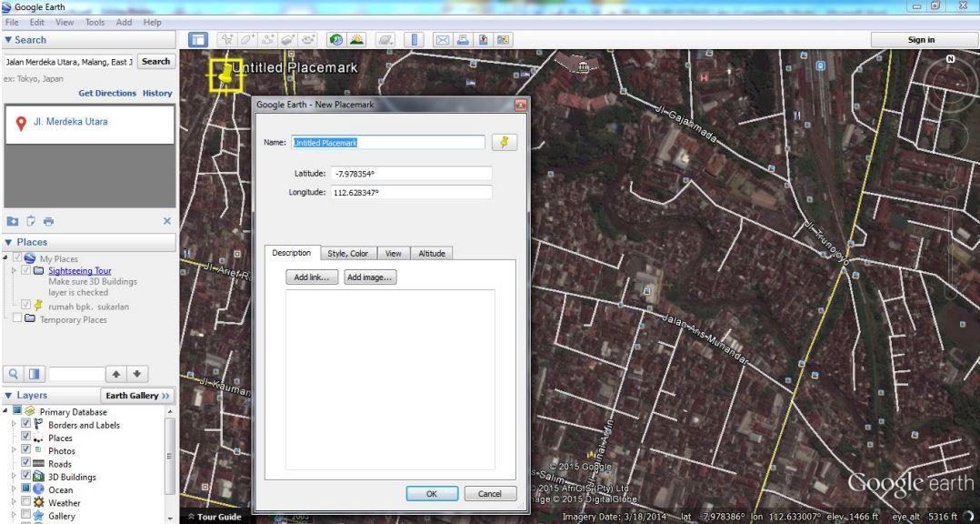Image resolution: width=980 pixels, height=524 pixels.
Task: Click the magnifier search icon in Places panel
Action: point(13,374)
